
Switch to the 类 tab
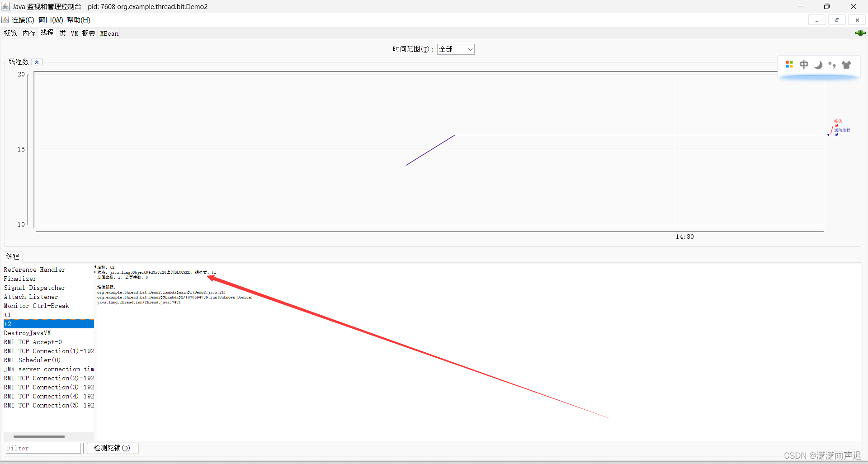point(62,33)
